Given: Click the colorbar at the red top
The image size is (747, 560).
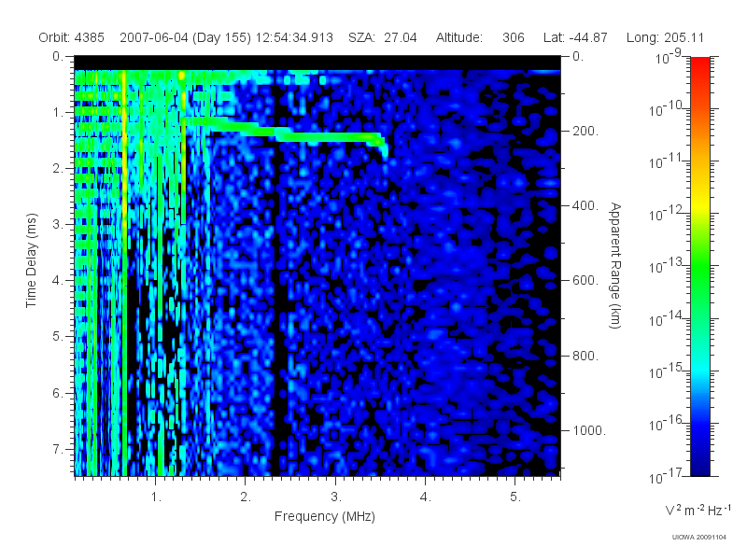Looking at the screenshot, I should click(x=699, y=64).
